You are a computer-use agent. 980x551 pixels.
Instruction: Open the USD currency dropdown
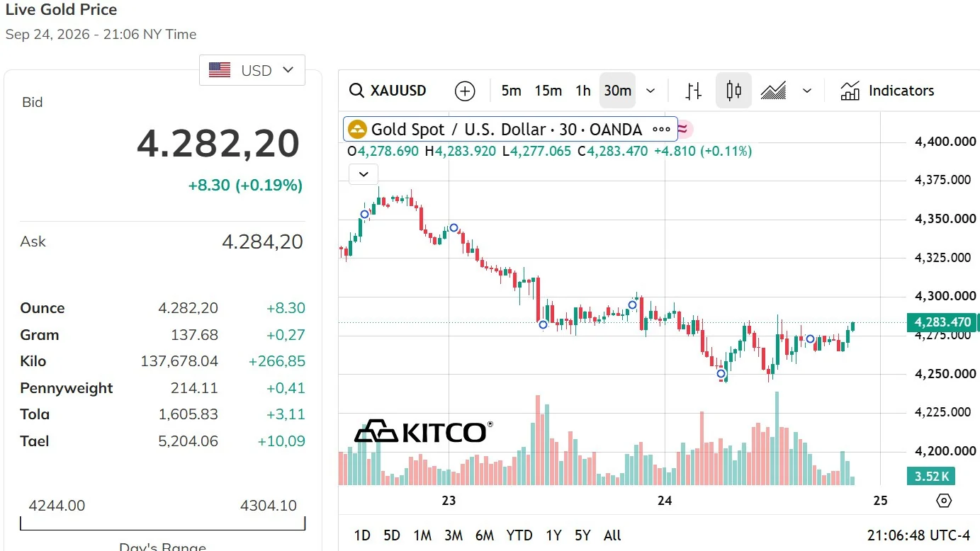tap(252, 70)
